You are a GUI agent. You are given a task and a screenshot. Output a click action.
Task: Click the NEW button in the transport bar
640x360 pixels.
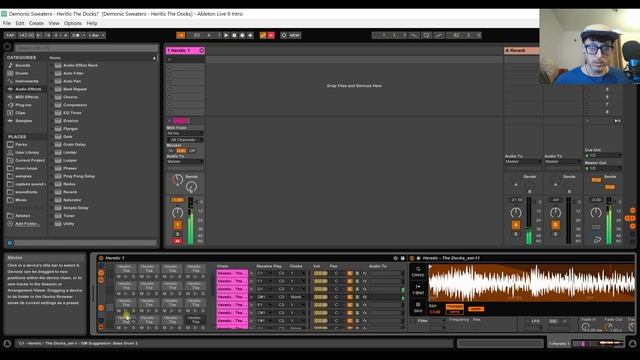[x=294, y=36]
